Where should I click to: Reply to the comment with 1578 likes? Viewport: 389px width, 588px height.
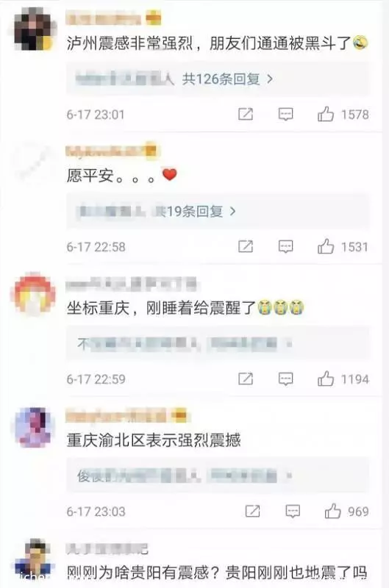pyautogui.click(x=285, y=114)
